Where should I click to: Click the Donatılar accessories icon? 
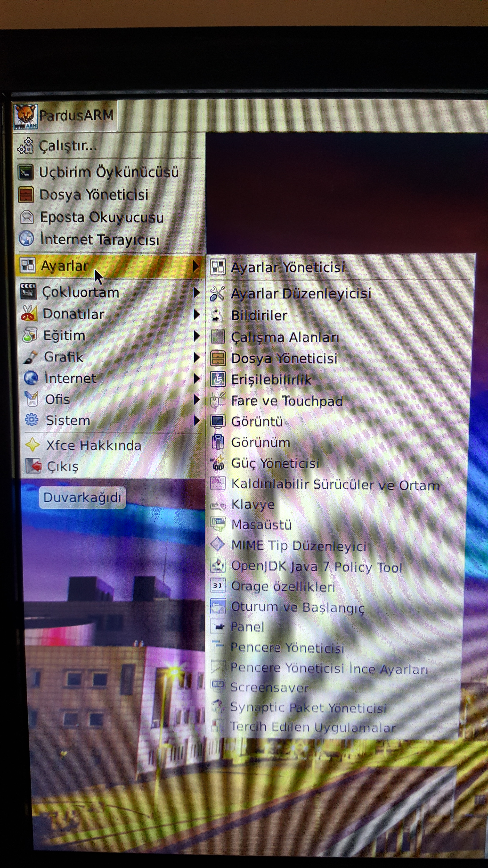coord(29,313)
